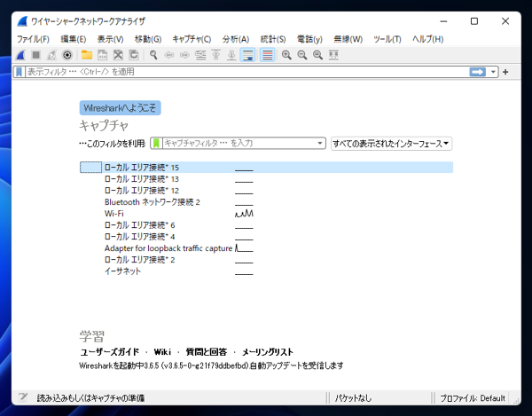Open the 質問と回答 link
Screen dimensions: 532x416
tap(207, 352)
